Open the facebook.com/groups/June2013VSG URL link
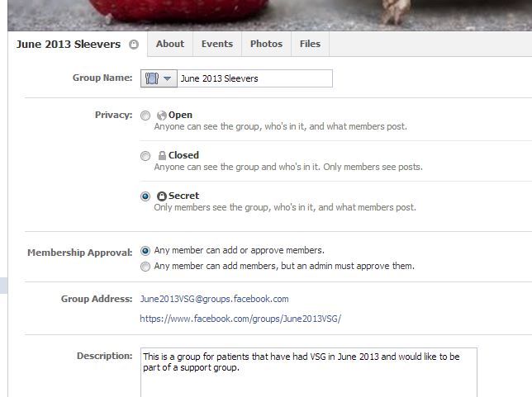 tap(240, 319)
